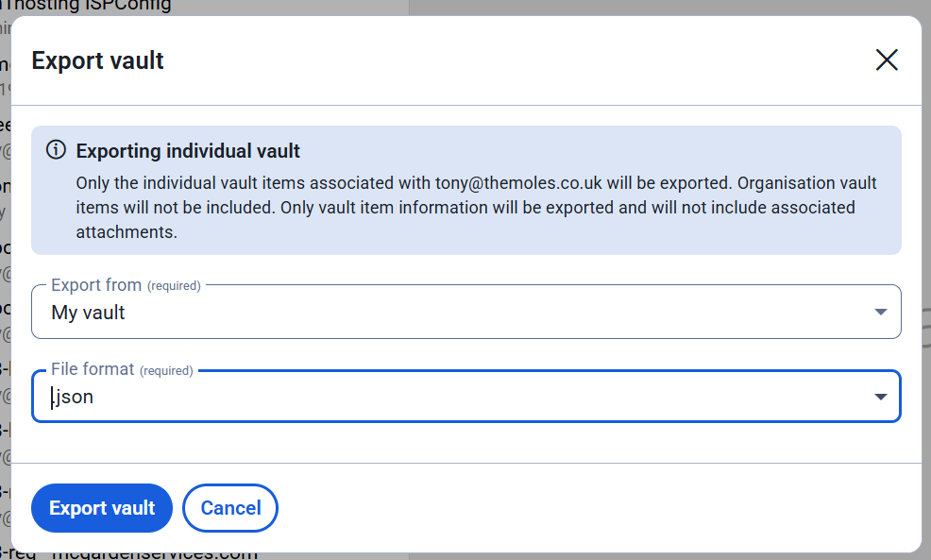931x560 pixels.
Task: Click the tony@themoles.co.uk email text
Action: (518, 183)
